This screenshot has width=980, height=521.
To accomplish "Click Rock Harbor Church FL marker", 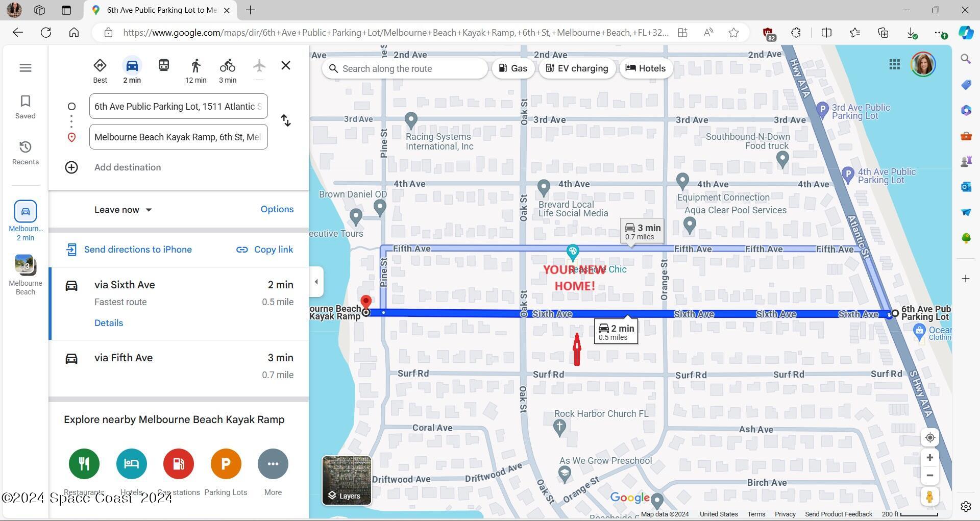I will 559,427.
